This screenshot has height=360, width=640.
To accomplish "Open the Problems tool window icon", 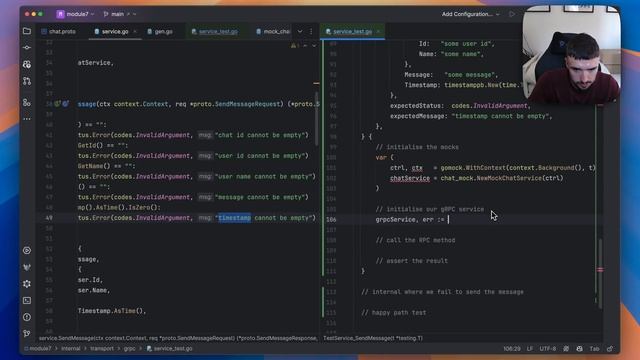I will [x=27, y=317].
